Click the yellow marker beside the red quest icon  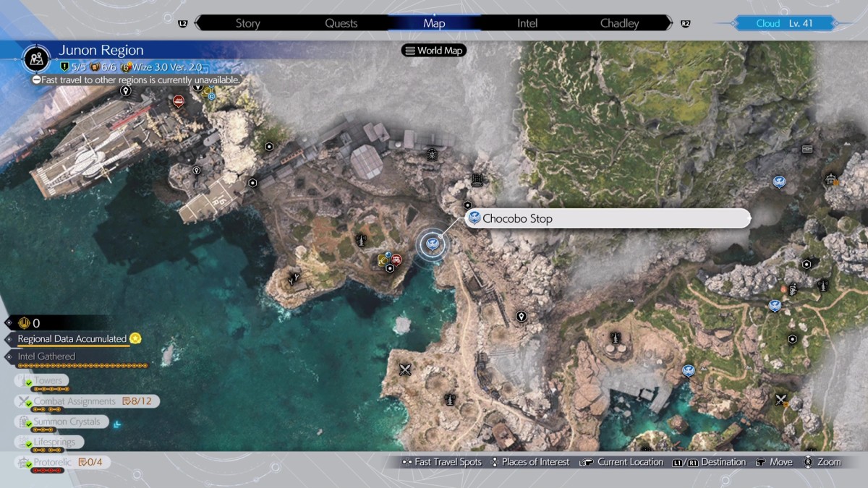[383, 260]
